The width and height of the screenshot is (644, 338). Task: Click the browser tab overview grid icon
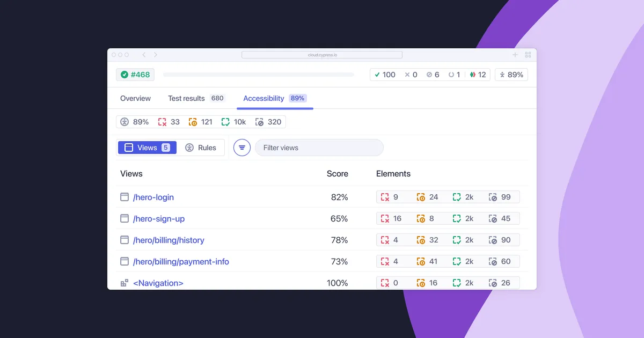[x=528, y=55]
